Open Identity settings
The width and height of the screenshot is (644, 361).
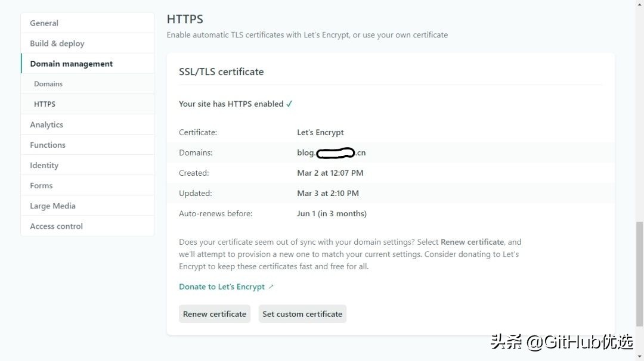(x=44, y=165)
